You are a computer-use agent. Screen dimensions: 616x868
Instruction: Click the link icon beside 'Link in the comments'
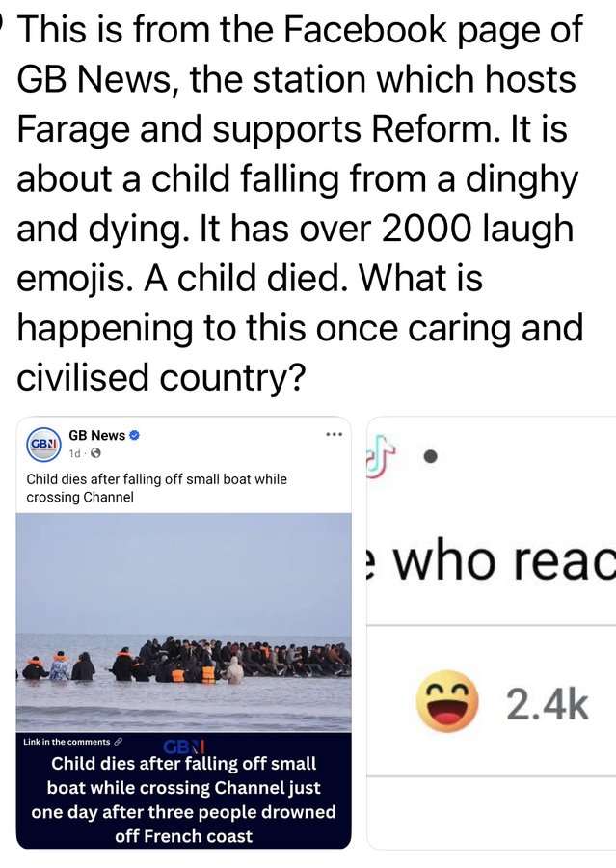(118, 742)
